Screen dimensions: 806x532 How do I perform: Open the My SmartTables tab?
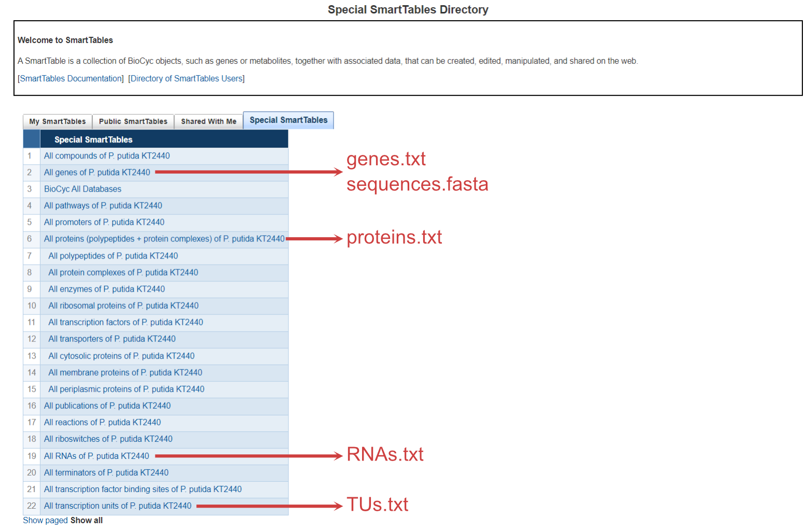pyautogui.click(x=57, y=121)
